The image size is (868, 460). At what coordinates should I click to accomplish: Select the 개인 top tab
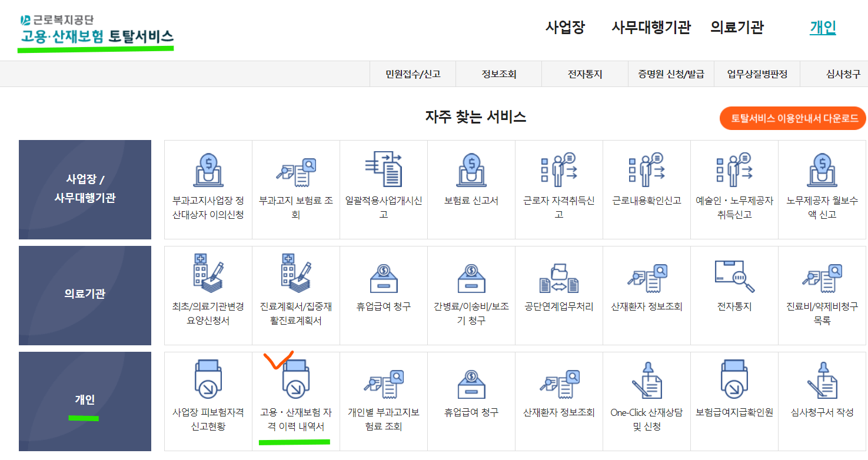(823, 27)
